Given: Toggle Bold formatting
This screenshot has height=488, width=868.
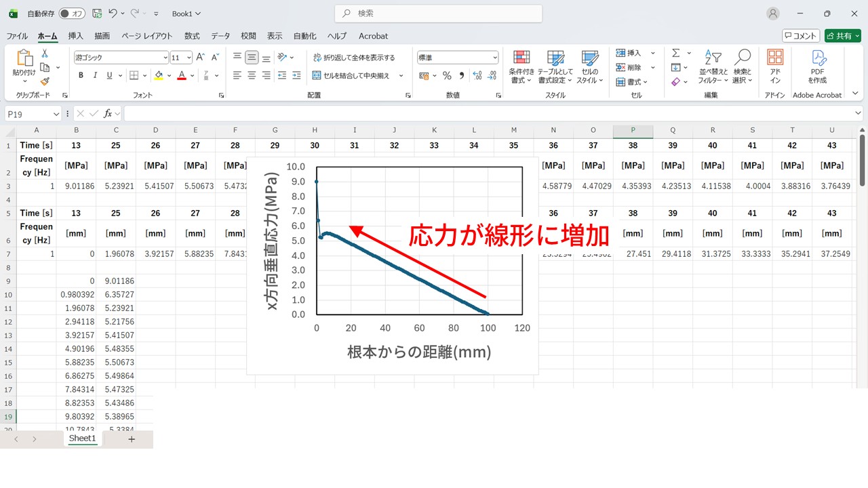Looking at the screenshot, I should pos(81,75).
